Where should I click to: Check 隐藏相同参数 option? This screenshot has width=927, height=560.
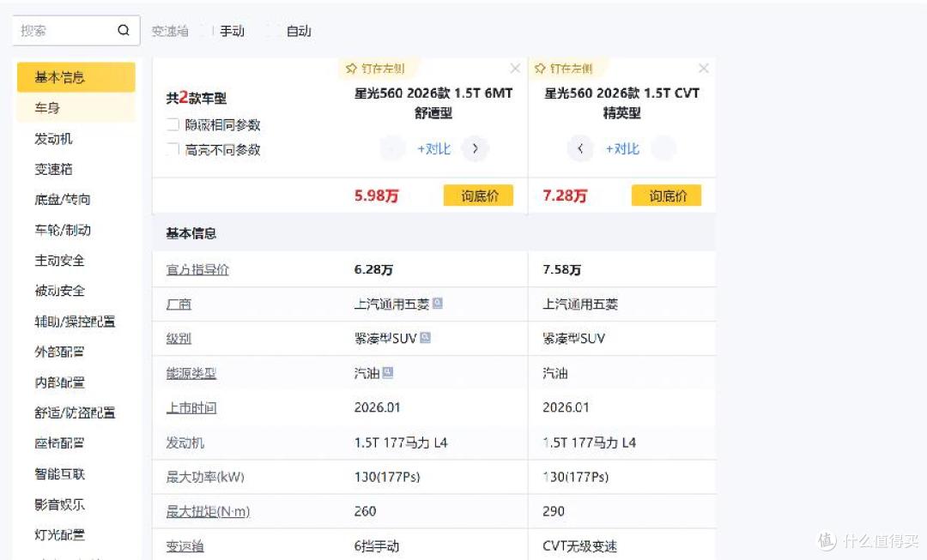pos(173,124)
